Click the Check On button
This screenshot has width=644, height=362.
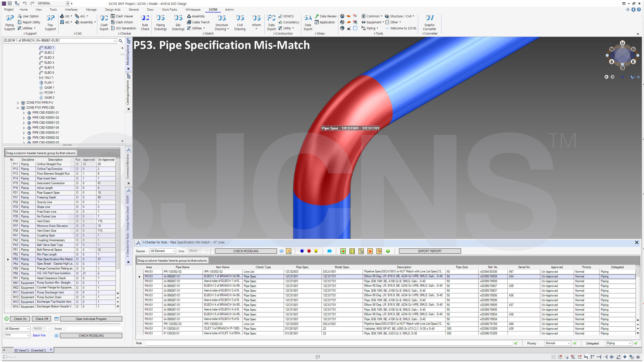click(20, 319)
